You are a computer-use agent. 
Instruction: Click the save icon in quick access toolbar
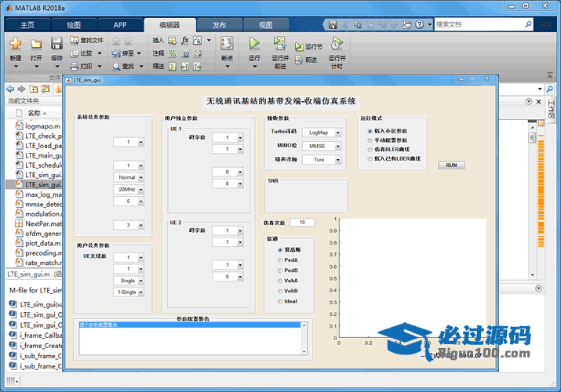333,24
